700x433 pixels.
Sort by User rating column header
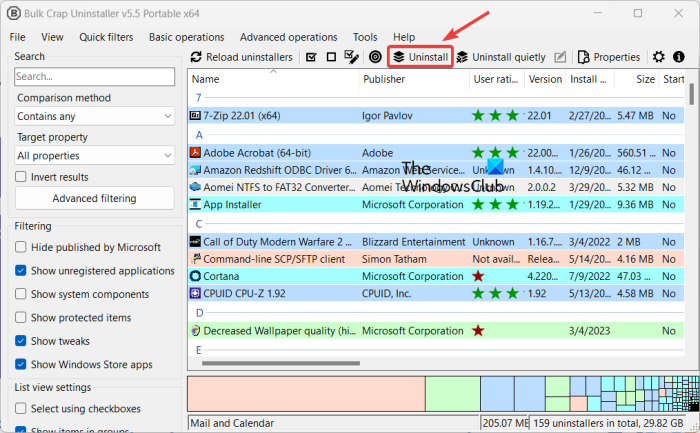pos(496,79)
